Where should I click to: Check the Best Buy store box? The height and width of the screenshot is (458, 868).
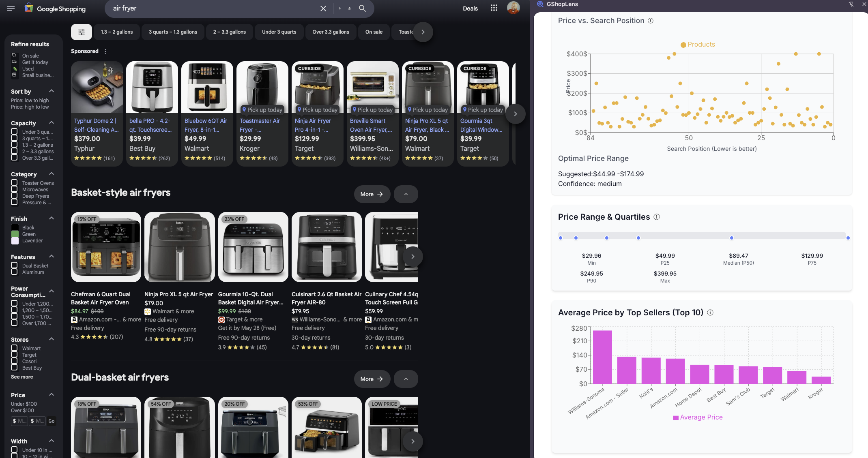pyautogui.click(x=14, y=368)
